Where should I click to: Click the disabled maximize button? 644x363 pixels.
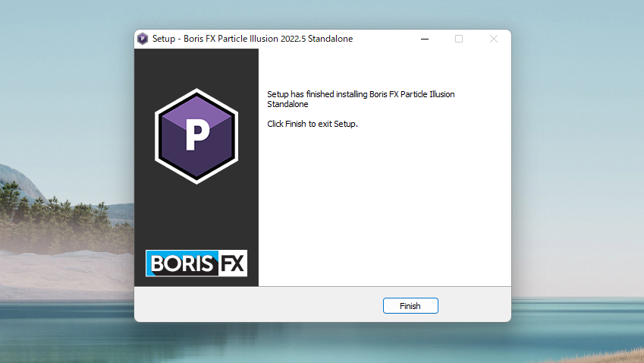(x=459, y=39)
